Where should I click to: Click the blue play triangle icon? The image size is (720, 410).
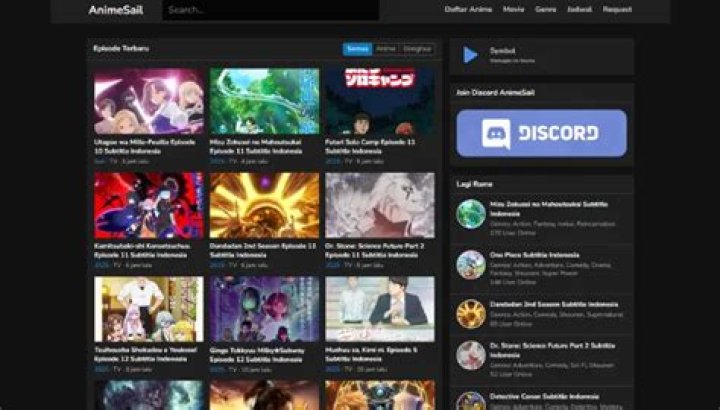(x=470, y=55)
